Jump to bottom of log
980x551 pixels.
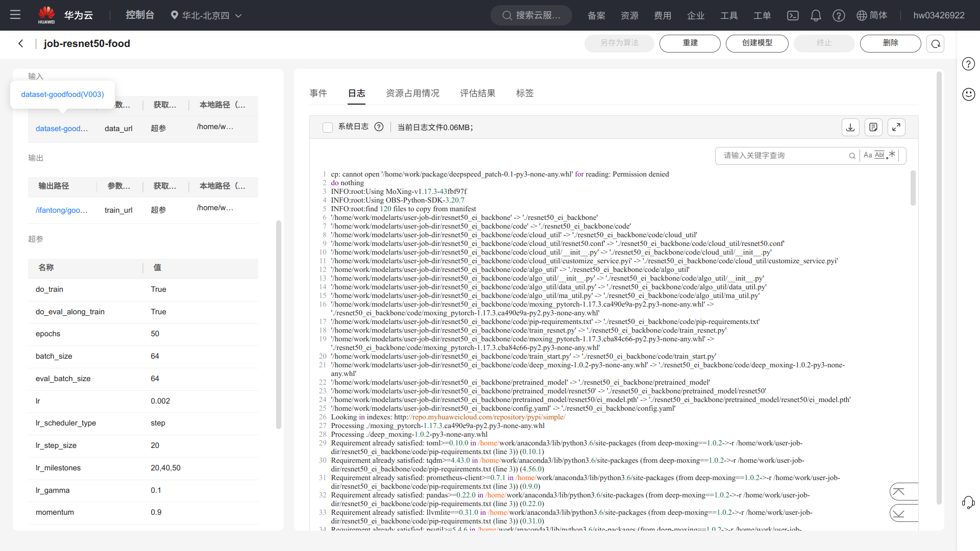tap(899, 513)
